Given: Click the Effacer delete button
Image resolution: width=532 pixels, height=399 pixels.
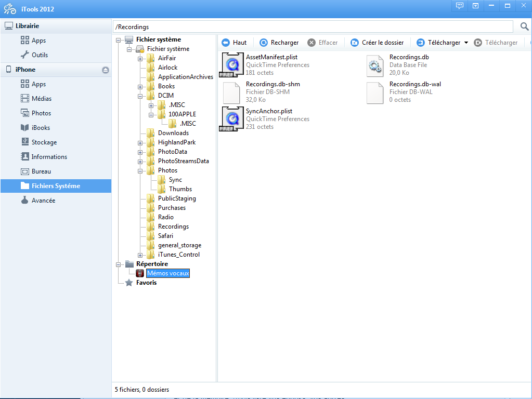Looking at the screenshot, I should coord(322,43).
